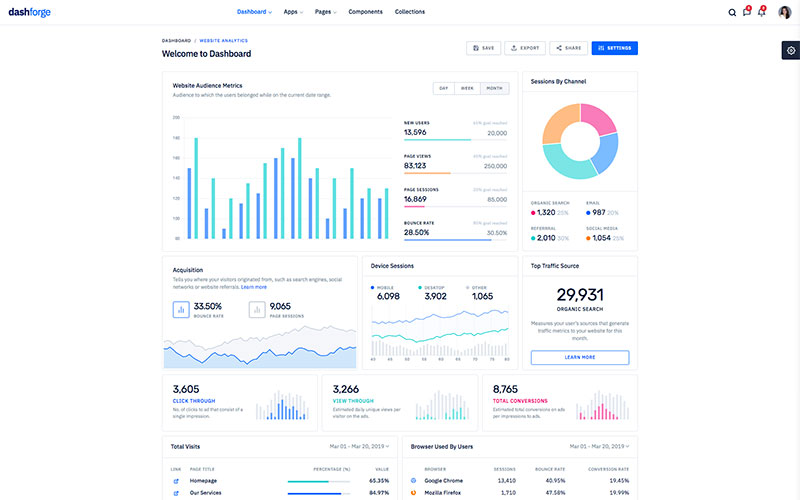
Task: Click the Learn More button
Action: [x=580, y=357]
